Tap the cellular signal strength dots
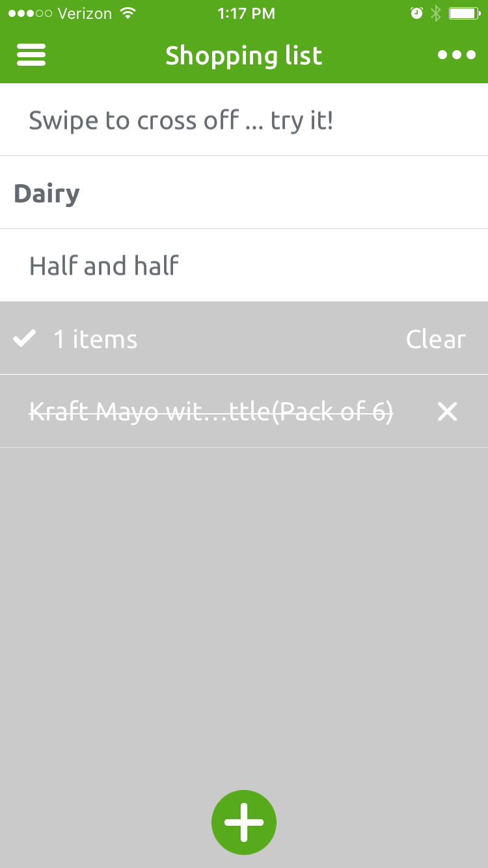The height and width of the screenshot is (868, 488). 30,13
